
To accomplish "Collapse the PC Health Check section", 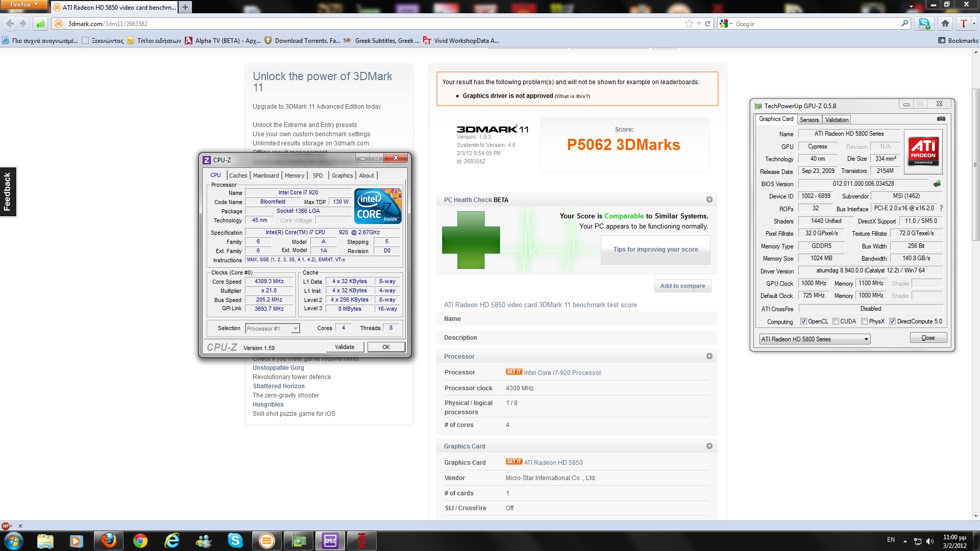I will 709,199.
